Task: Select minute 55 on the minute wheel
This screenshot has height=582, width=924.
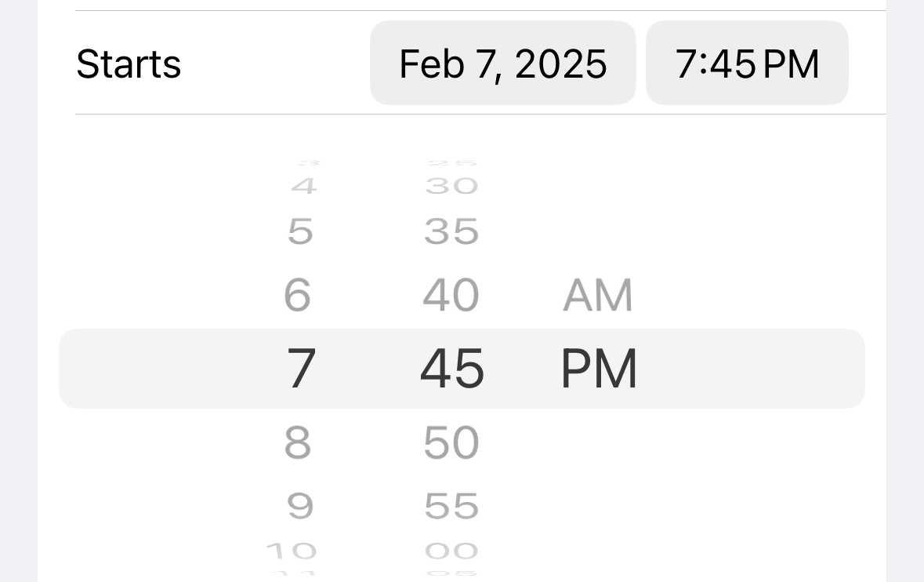Action: click(x=451, y=505)
